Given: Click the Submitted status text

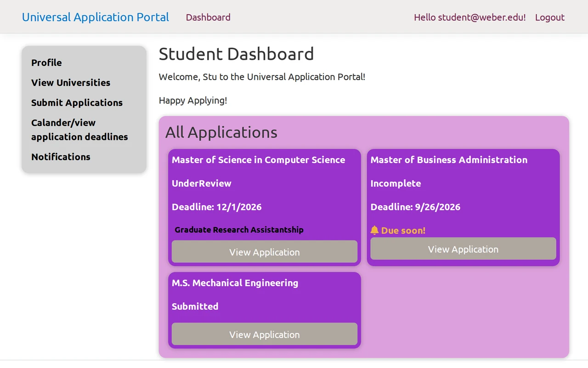Looking at the screenshot, I should click(x=195, y=306).
